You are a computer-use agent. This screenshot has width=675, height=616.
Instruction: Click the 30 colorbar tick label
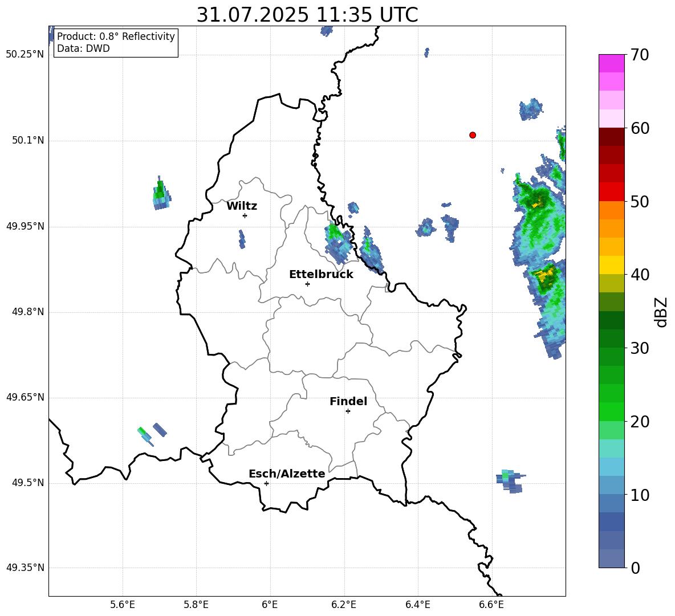pyautogui.click(x=639, y=348)
